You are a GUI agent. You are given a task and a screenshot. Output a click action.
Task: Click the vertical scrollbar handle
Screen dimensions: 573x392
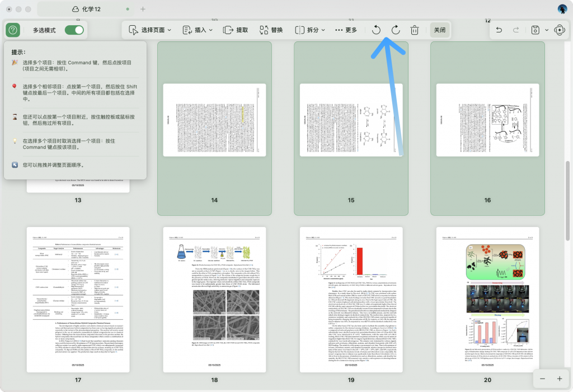coord(567,201)
